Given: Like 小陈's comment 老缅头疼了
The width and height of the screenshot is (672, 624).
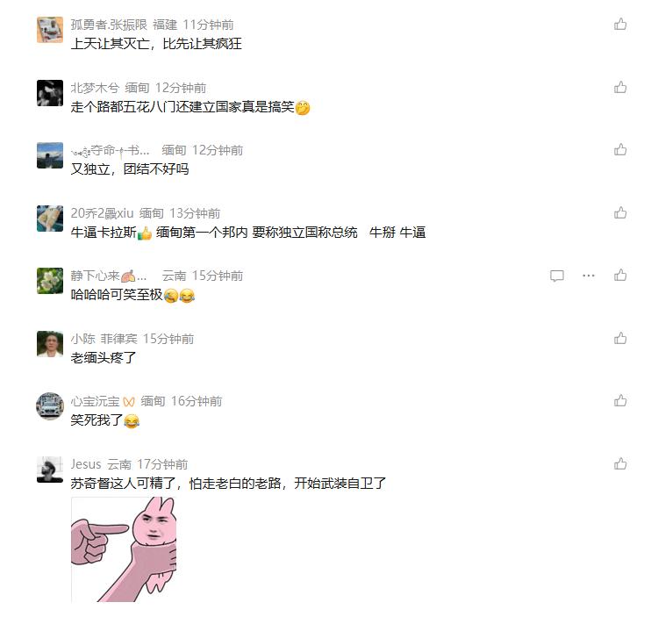Looking at the screenshot, I should pyautogui.click(x=620, y=339).
